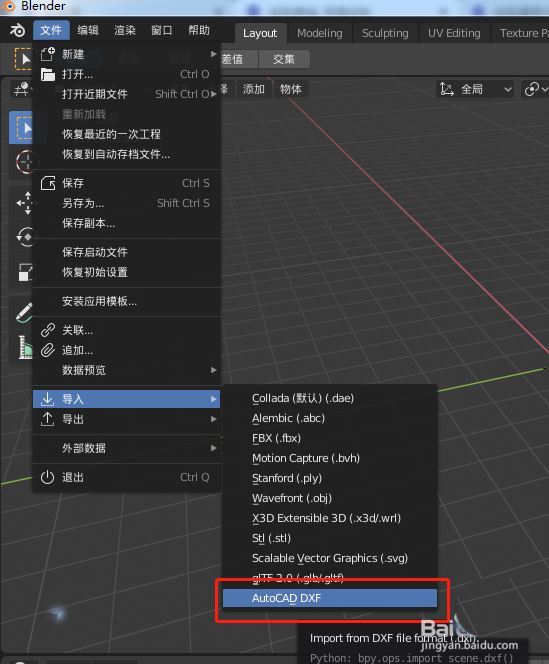Switch to the Layout workspace tab
The height and width of the screenshot is (664, 549).
pos(260,33)
